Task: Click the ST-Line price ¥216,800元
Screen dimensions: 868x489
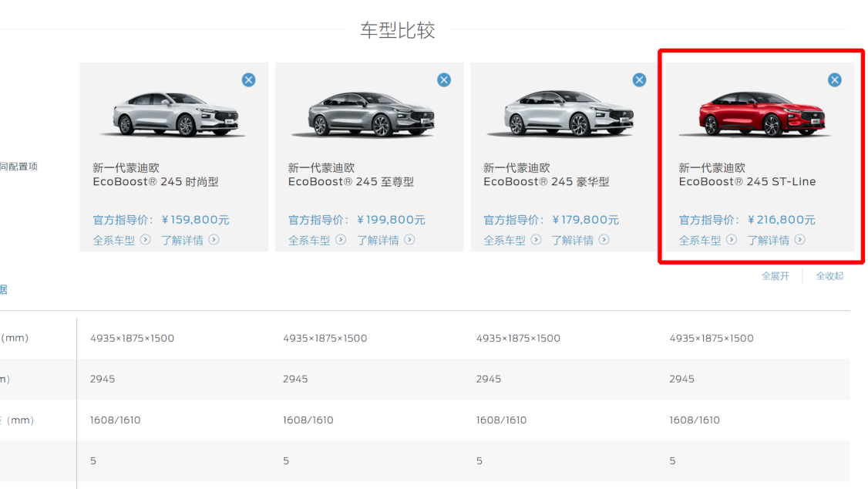Action: click(x=781, y=220)
